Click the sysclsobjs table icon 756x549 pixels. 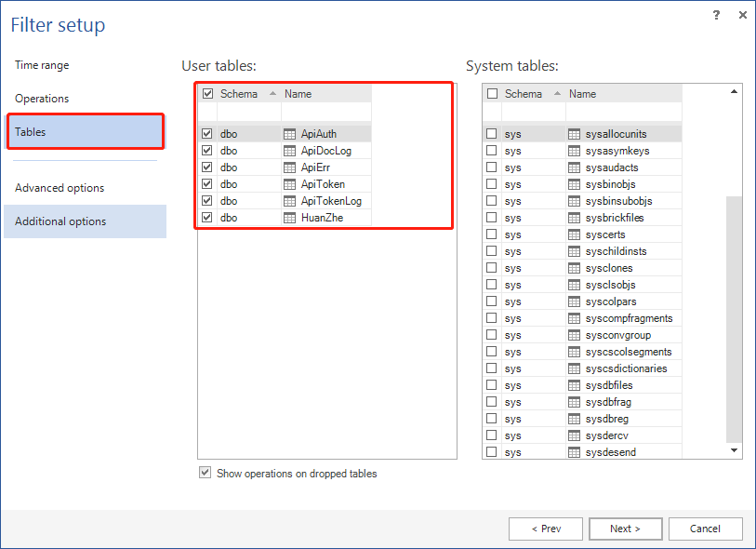[x=574, y=285]
